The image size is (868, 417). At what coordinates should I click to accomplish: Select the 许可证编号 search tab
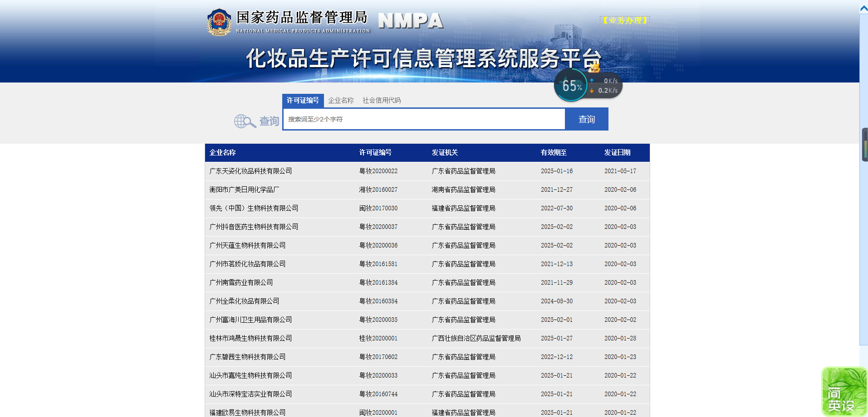303,100
